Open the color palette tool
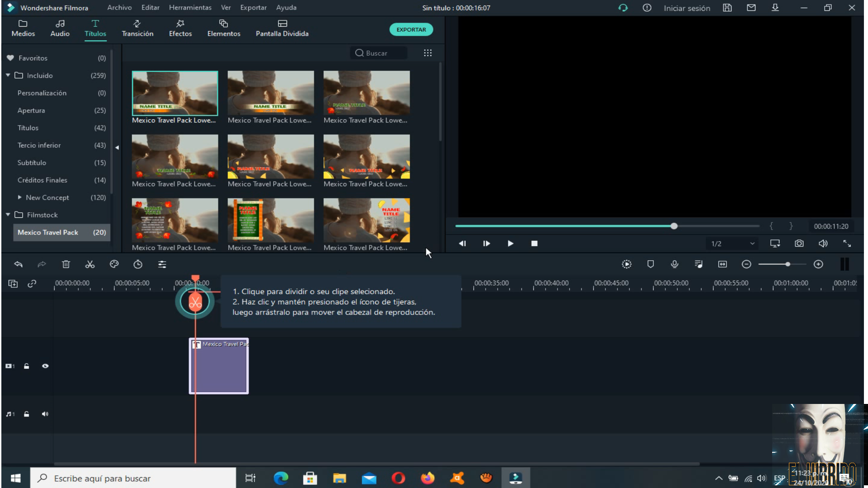Viewport: 868px width, 488px height. 114,264
